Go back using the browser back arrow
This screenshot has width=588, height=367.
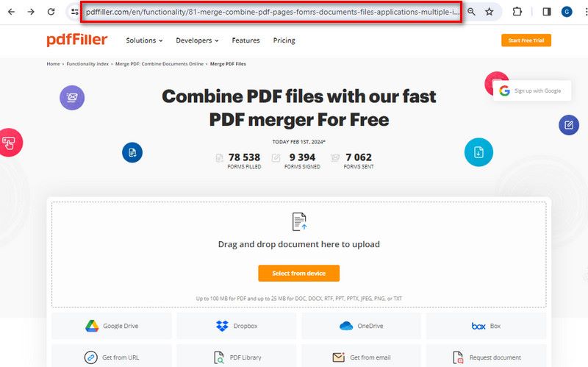[11, 12]
